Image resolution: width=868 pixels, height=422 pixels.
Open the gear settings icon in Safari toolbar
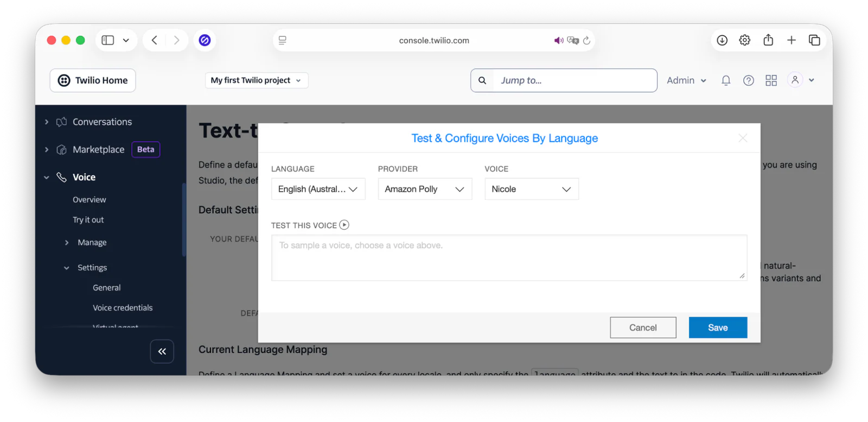[x=745, y=40]
